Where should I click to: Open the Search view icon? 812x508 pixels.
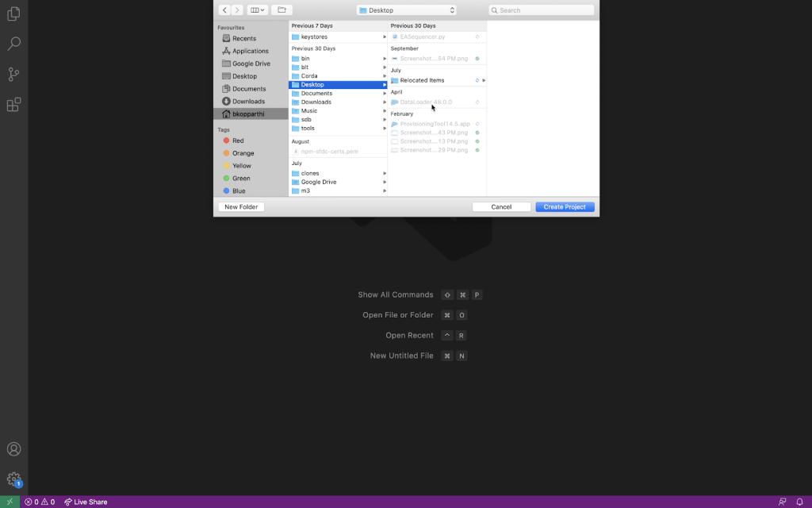click(x=13, y=44)
